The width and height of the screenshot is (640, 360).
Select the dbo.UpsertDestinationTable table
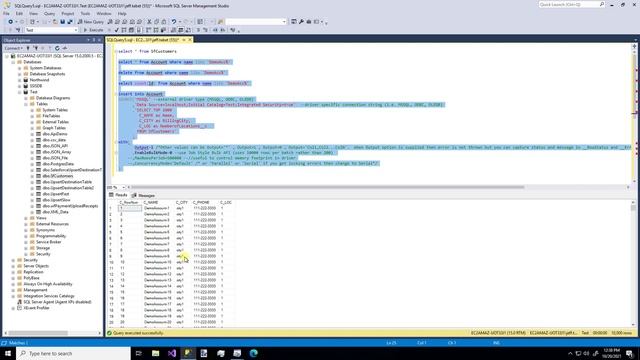(x=67, y=182)
